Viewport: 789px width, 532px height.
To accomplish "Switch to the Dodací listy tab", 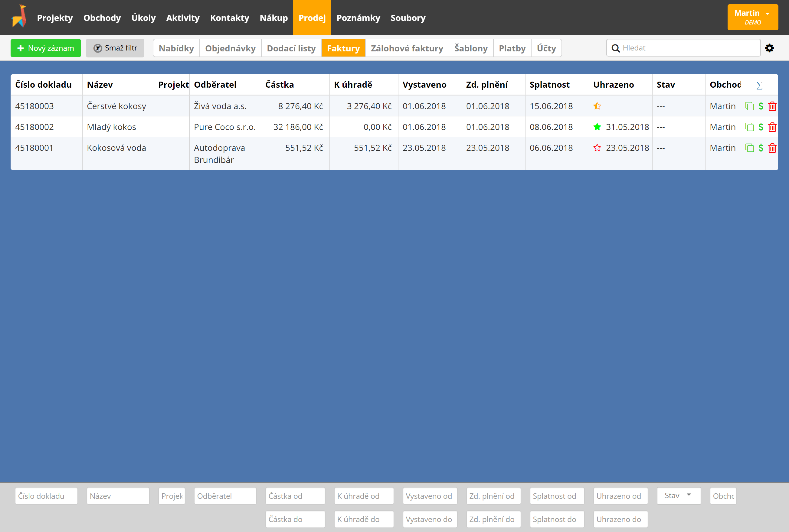I will (291, 48).
